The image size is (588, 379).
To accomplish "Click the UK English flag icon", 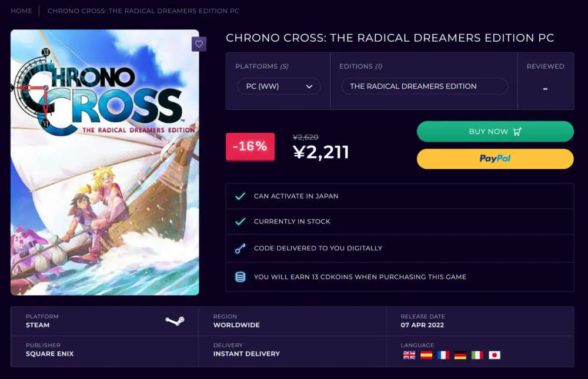I will coord(409,355).
